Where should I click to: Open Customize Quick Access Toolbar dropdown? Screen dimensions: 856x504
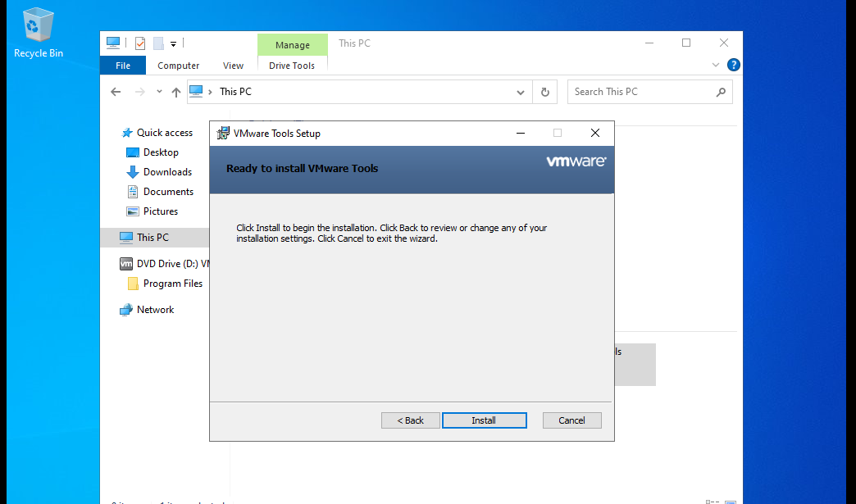(173, 43)
